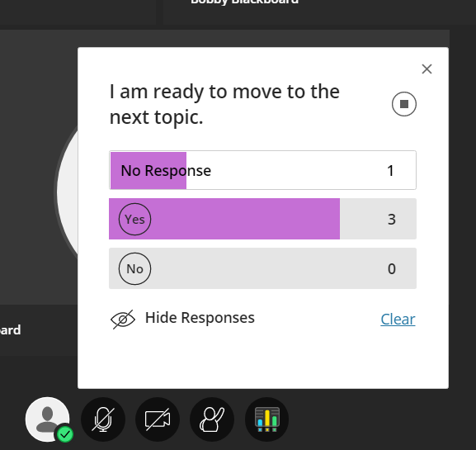Viewport: 476px width, 450px height.
Task: Select the No circle option
Action: click(x=134, y=268)
